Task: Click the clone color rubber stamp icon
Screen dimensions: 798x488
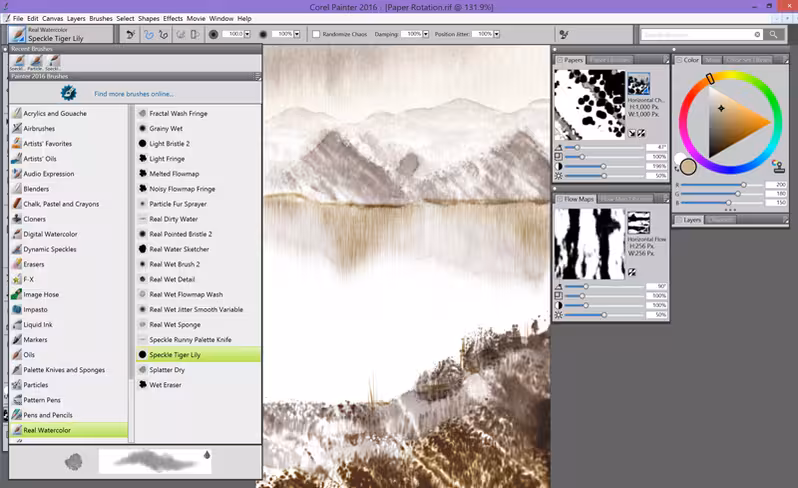Action: (x=777, y=166)
